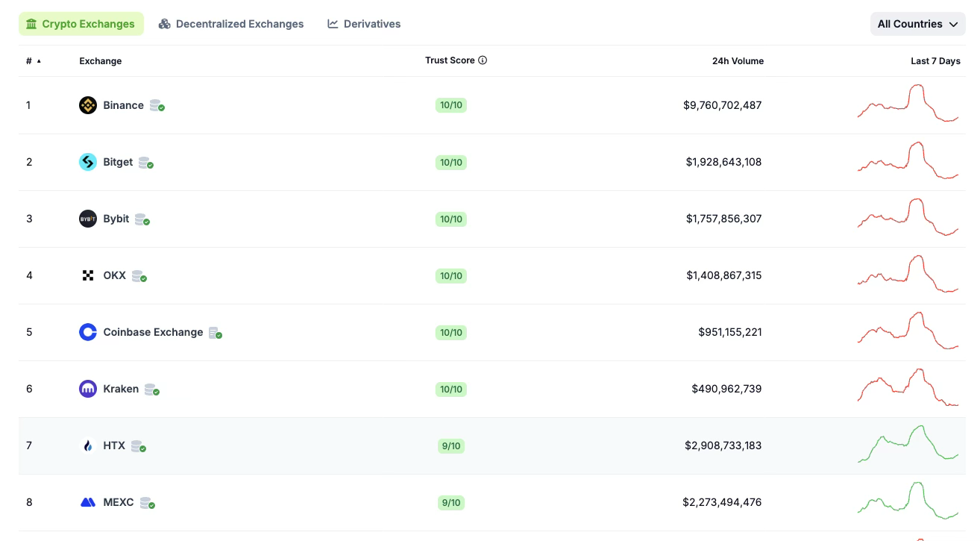Click the MEXC logo icon
The height and width of the screenshot is (541, 980).
point(88,502)
